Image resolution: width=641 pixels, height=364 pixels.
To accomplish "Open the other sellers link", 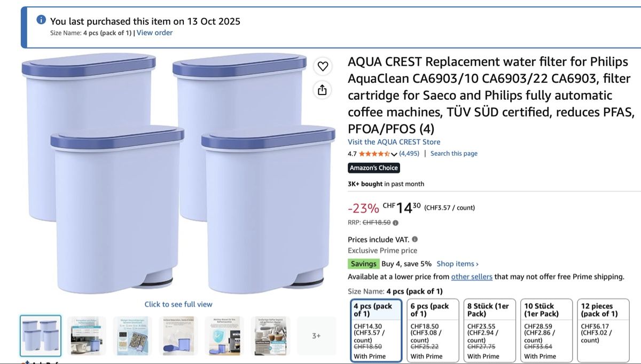I will tap(472, 276).
